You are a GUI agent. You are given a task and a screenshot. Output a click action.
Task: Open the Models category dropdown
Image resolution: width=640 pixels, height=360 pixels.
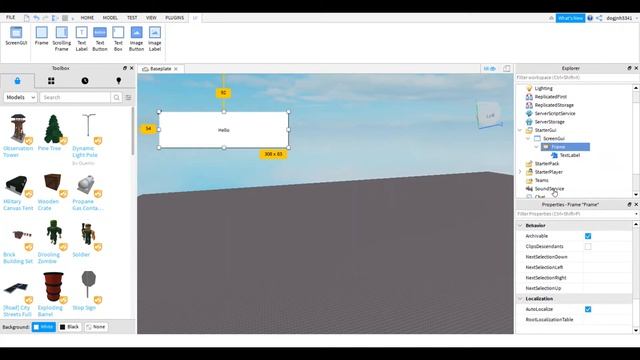pyautogui.click(x=20, y=98)
